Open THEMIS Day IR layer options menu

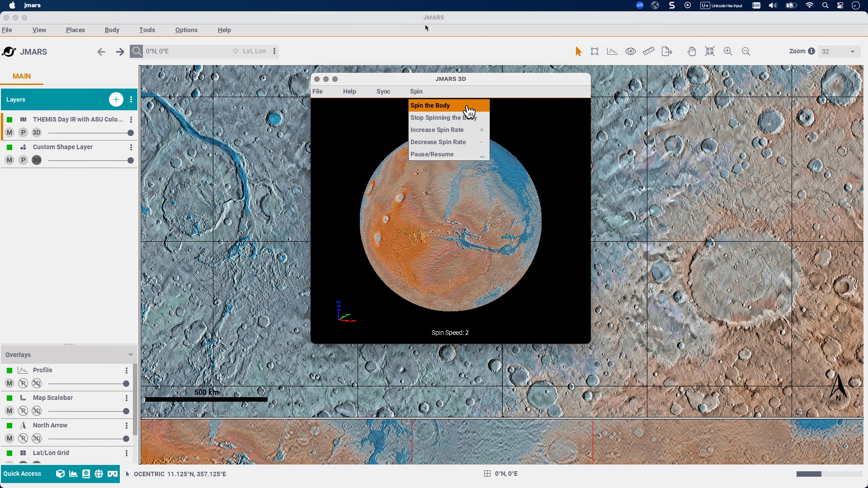131,120
